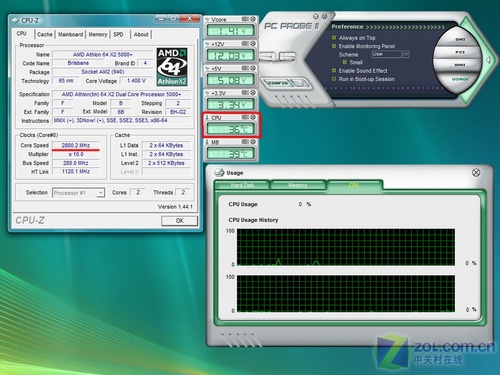The height and width of the screenshot is (375, 500).
Task: Click the CPU 36°C temperature readout
Action: 231,129
